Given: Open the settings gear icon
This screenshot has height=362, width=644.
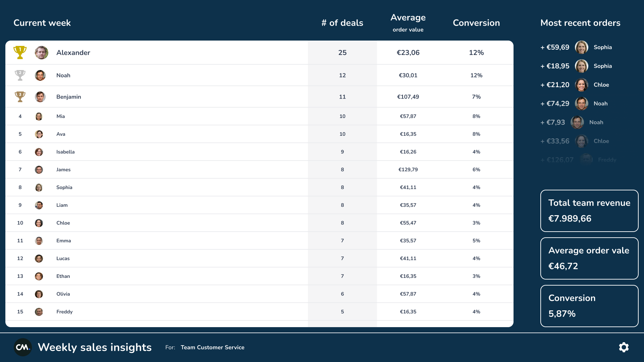Looking at the screenshot, I should pos(624,347).
